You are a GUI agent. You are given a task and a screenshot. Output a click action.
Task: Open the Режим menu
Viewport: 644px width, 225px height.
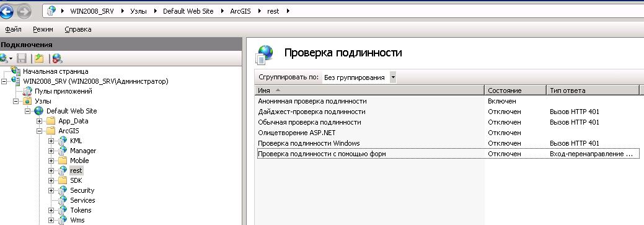coord(43,29)
